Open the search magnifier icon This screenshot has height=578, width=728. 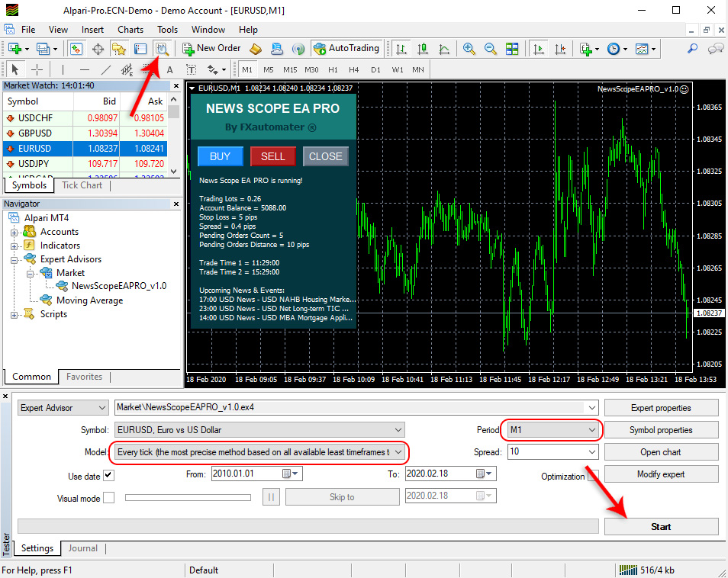point(692,49)
